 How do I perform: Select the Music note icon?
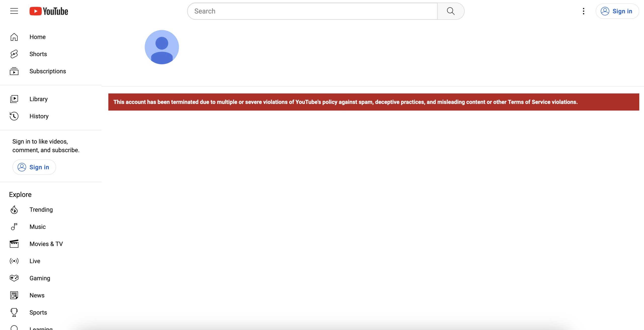[x=14, y=227]
